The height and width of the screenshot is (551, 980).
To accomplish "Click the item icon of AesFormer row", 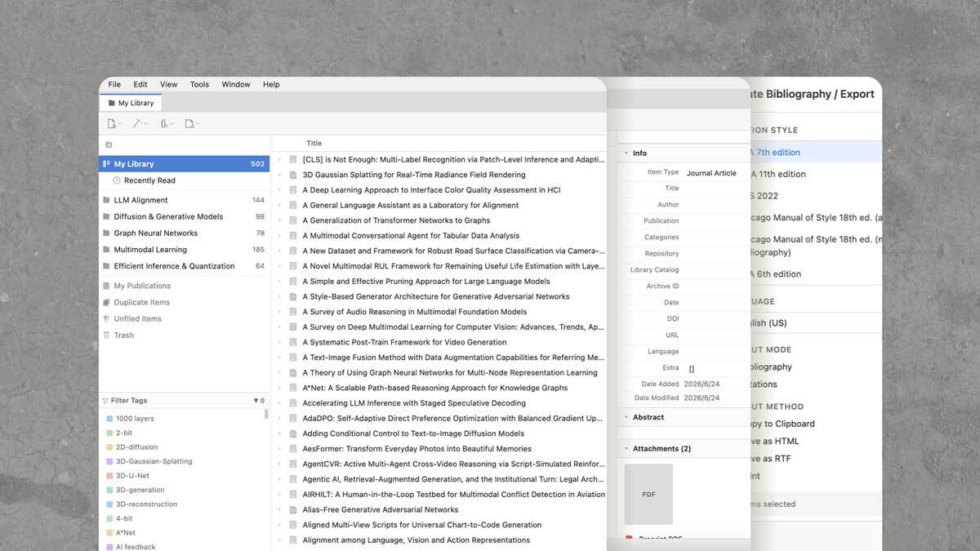I will click(x=293, y=448).
